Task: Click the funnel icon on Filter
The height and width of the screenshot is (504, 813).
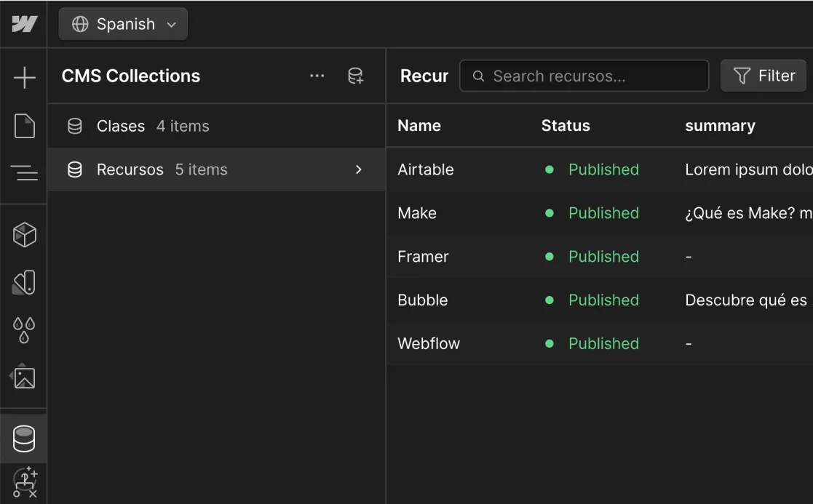Action: 742,76
